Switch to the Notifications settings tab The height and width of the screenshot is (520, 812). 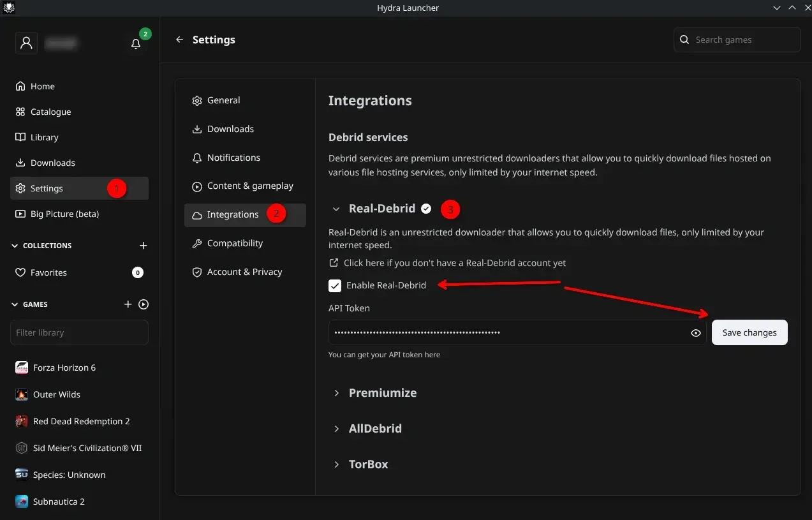click(x=245, y=158)
